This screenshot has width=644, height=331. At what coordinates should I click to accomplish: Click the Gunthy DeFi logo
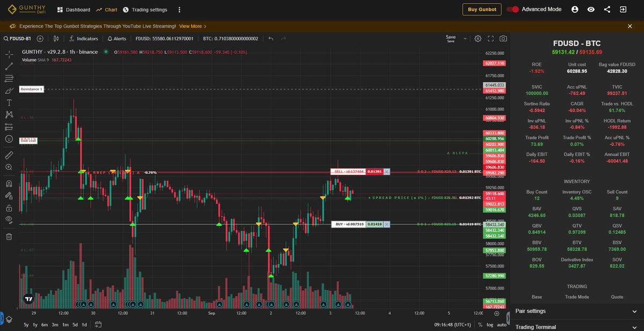(27, 9)
